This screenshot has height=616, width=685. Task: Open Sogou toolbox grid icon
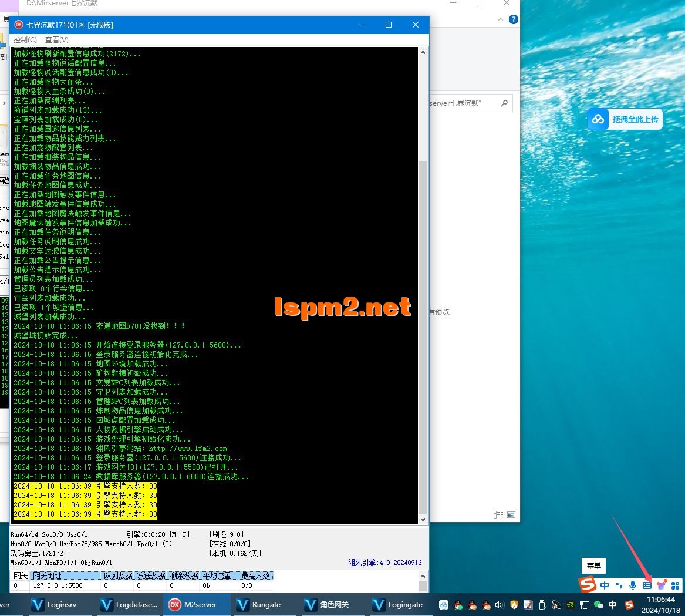point(675,585)
